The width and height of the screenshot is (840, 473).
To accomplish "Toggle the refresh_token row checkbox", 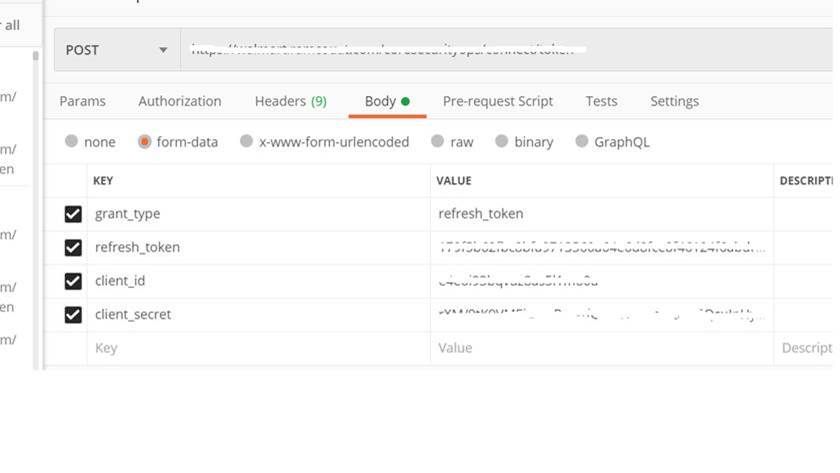I will (x=73, y=247).
